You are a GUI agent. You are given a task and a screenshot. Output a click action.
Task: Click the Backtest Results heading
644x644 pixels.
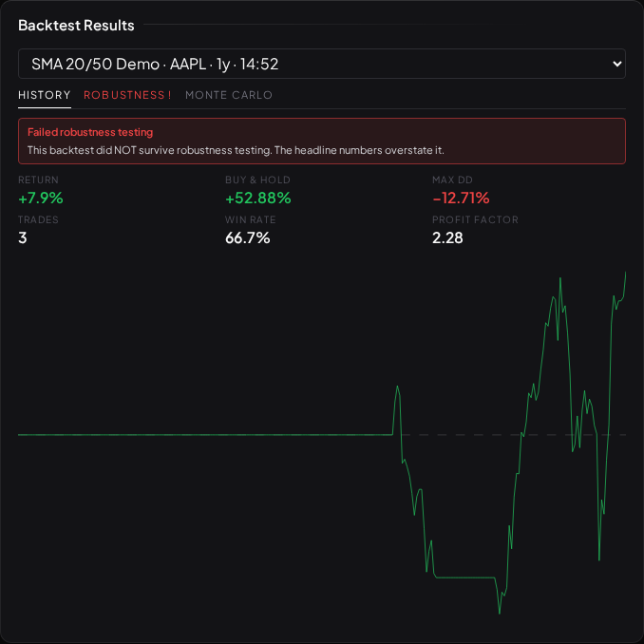[x=76, y=26]
